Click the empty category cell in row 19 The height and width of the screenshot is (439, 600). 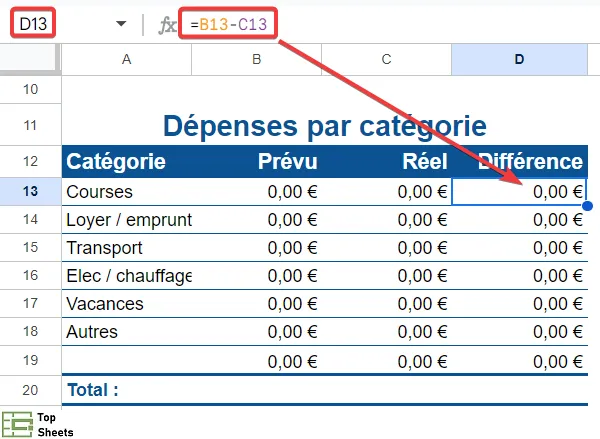(x=127, y=361)
